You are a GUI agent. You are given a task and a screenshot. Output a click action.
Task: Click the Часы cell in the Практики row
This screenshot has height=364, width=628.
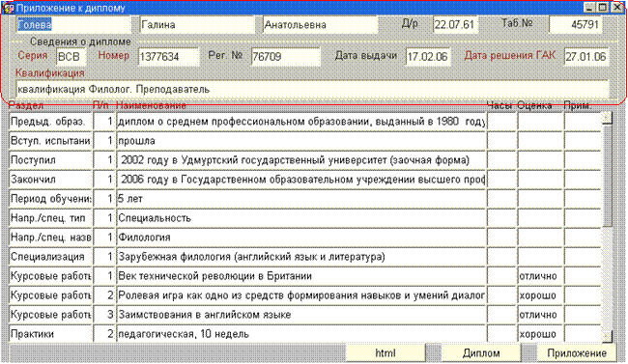tap(501, 333)
